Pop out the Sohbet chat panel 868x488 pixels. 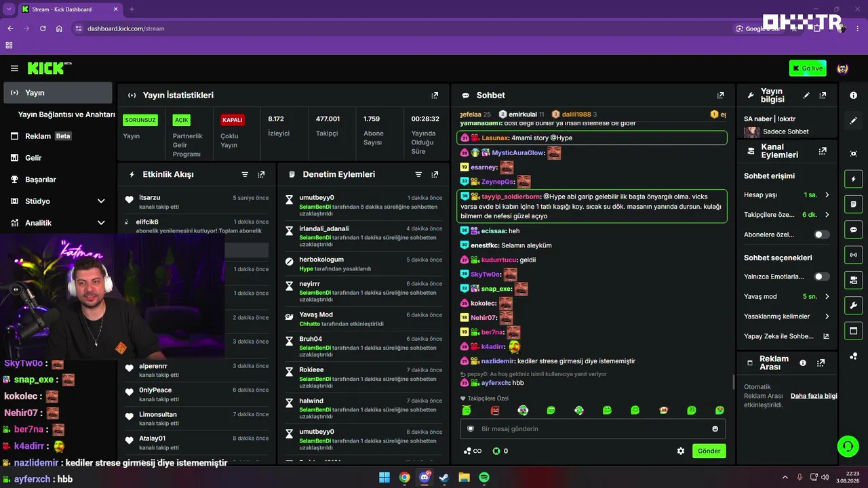pyautogui.click(x=720, y=96)
